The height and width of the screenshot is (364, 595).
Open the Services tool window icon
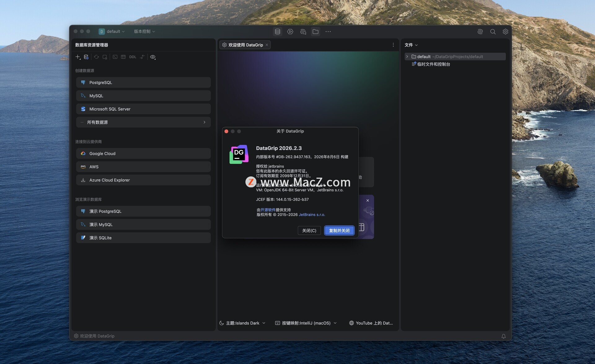290,32
